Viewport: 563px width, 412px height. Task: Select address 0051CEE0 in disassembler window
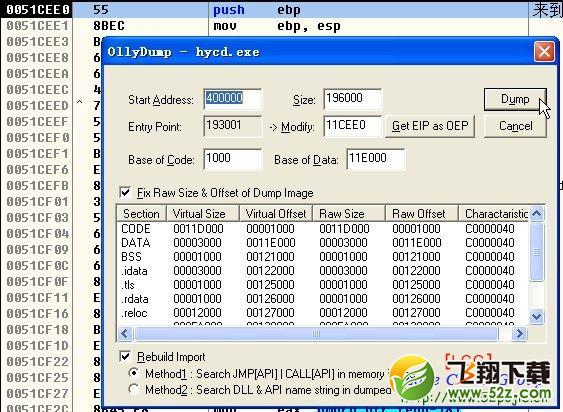pos(37,10)
